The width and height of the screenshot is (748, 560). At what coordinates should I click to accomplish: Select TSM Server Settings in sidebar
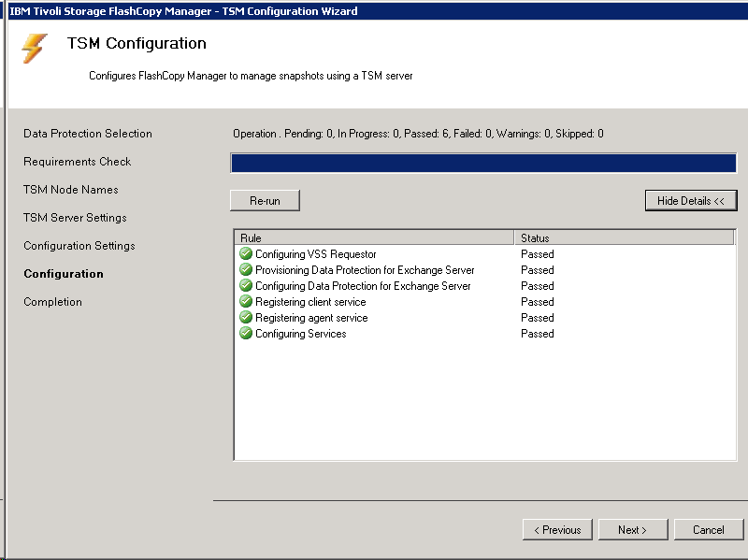(75, 218)
